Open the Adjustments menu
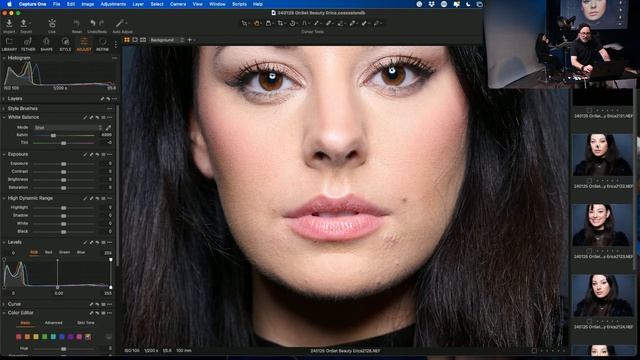 pyautogui.click(x=113, y=4)
